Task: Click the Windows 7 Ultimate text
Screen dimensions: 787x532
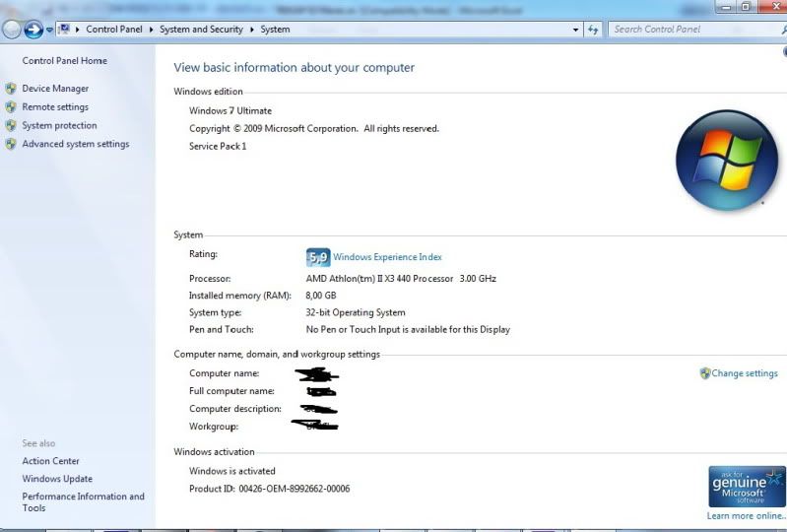Action: [230, 111]
